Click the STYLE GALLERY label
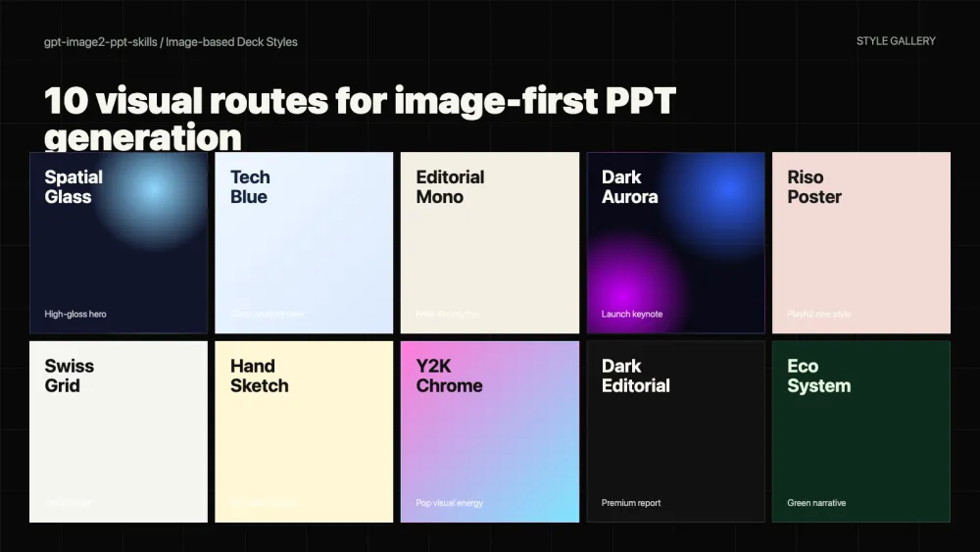This screenshot has height=552, width=980. [896, 40]
